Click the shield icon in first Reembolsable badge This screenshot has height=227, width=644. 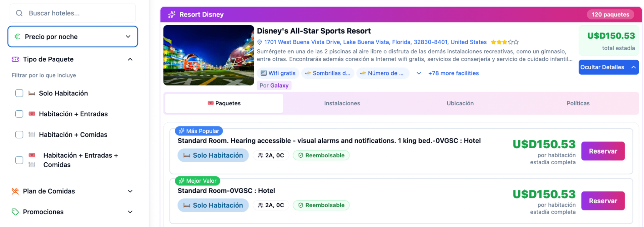301,155
